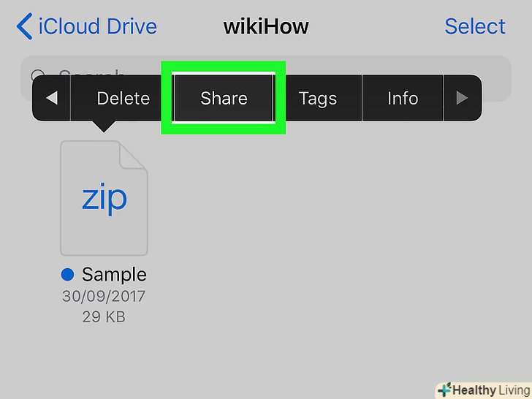This screenshot has height=399, width=532.
Task: Show previous context menu options arrow
Action: tap(52, 98)
